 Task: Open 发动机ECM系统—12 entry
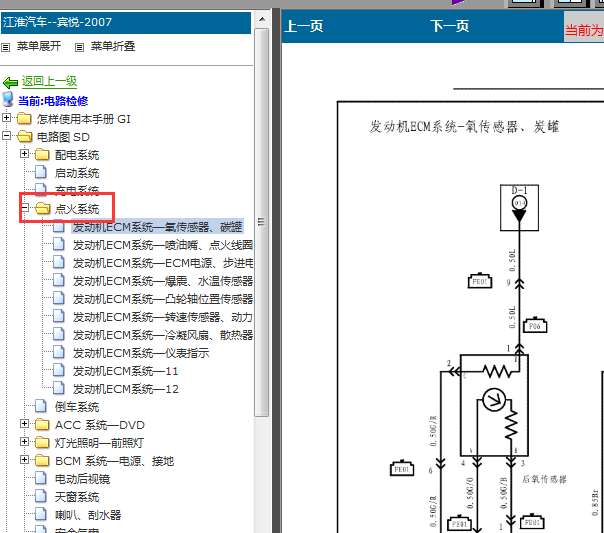coord(126,389)
